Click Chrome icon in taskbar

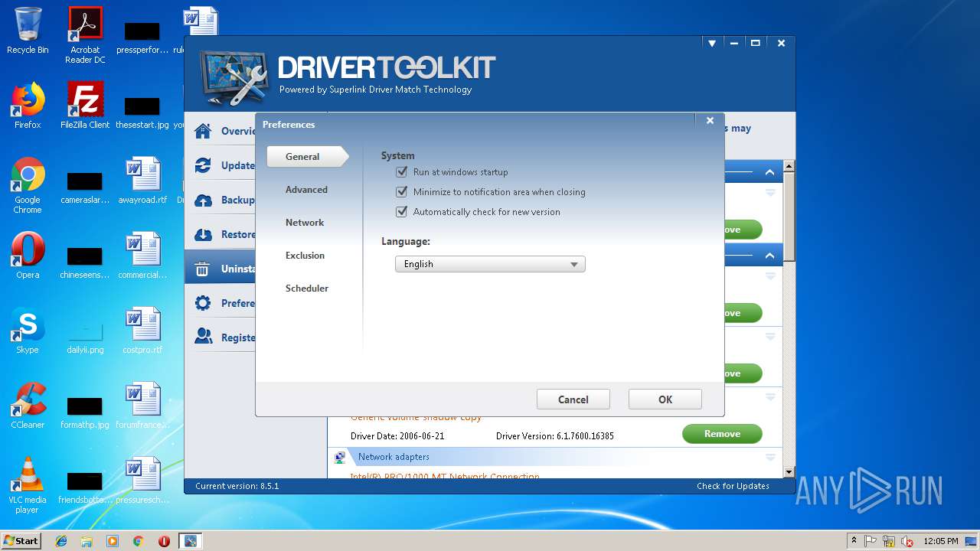pyautogui.click(x=138, y=541)
